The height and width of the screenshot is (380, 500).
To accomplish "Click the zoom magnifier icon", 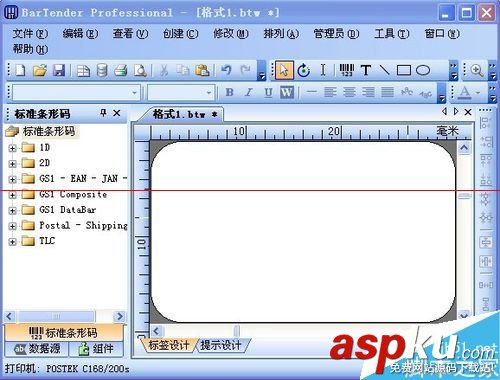I will [477, 70].
